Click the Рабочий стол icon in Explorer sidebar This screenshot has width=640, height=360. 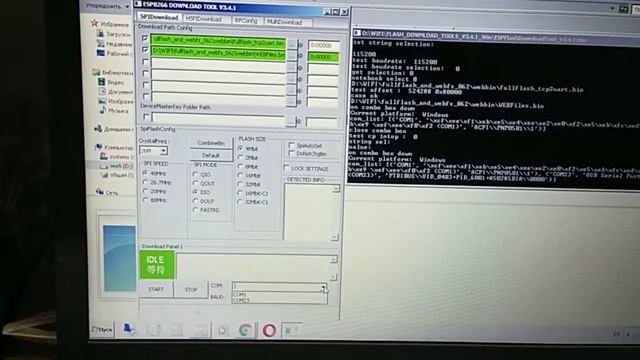coord(100,53)
